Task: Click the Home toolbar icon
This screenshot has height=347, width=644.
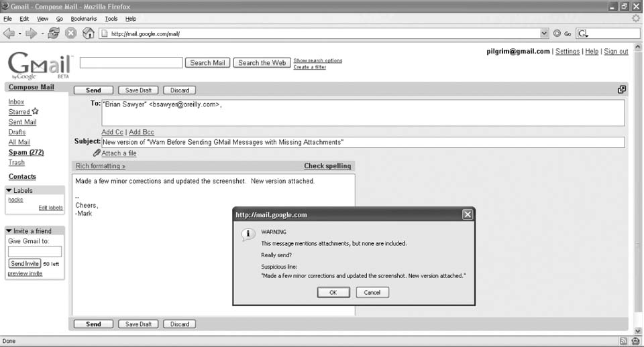Action: click(x=88, y=33)
